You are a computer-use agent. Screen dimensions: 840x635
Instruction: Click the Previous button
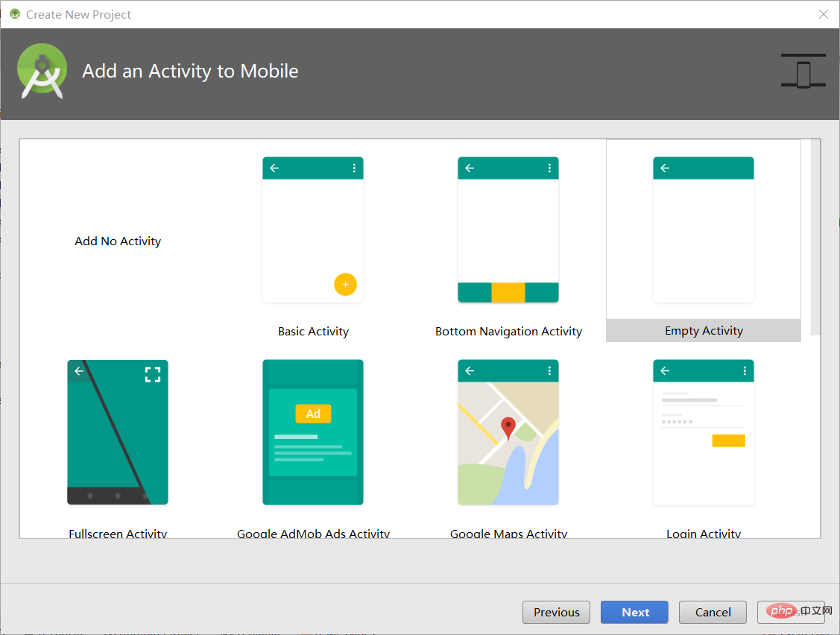coord(556,612)
